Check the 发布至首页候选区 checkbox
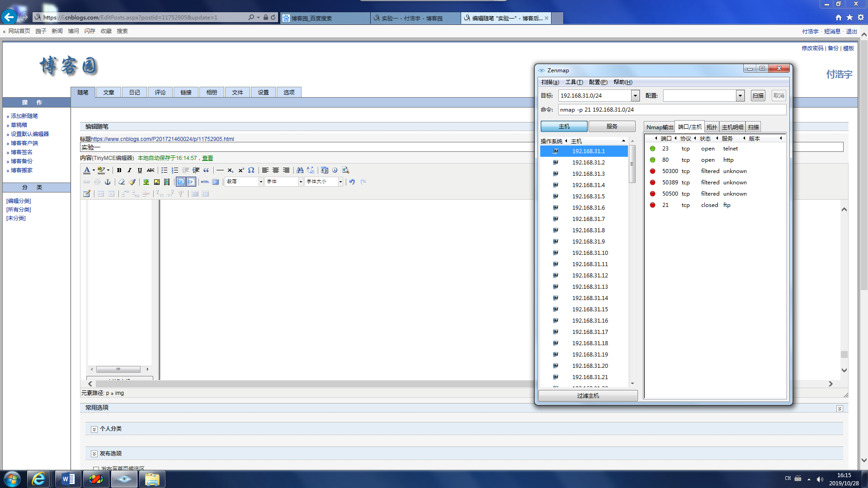Image resolution: width=868 pixels, height=488 pixels. [96, 469]
